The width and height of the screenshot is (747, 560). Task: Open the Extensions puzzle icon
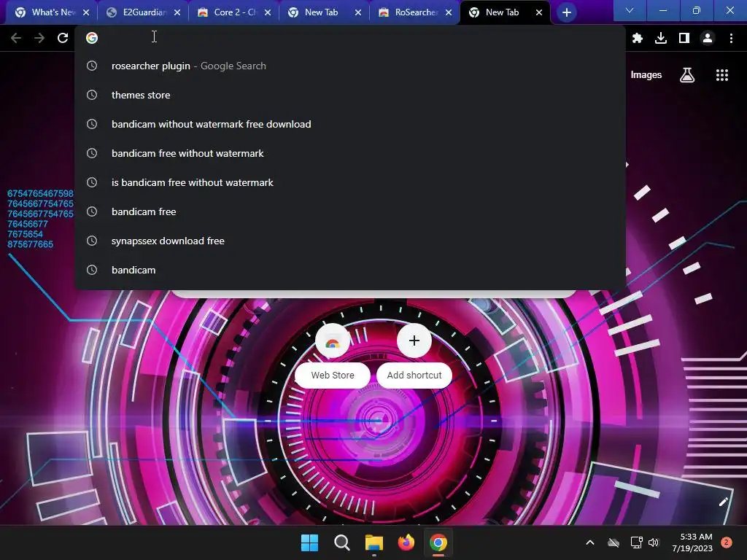click(638, 38)
